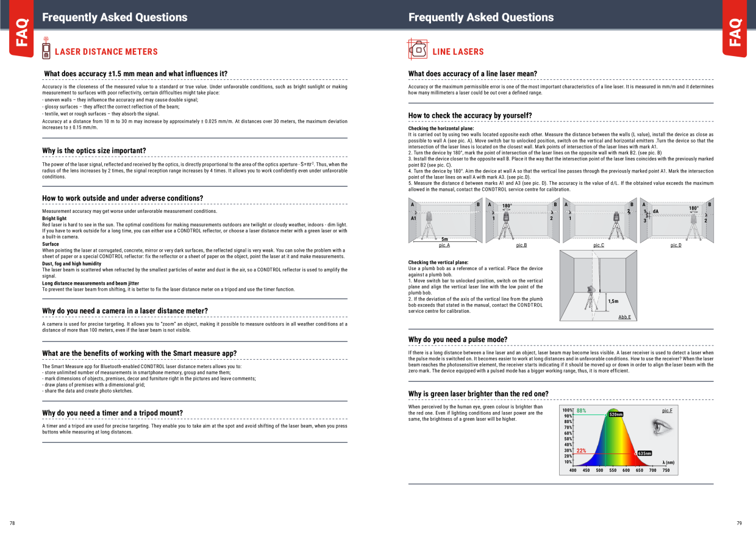
Task: Click the 'Surface' subheading
Action: 51,244
